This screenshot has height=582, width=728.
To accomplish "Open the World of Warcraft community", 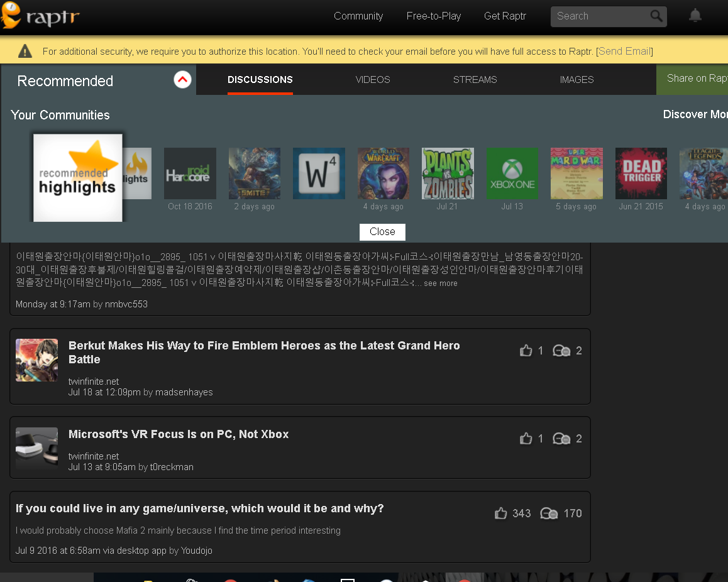I will tap(383, 173).
